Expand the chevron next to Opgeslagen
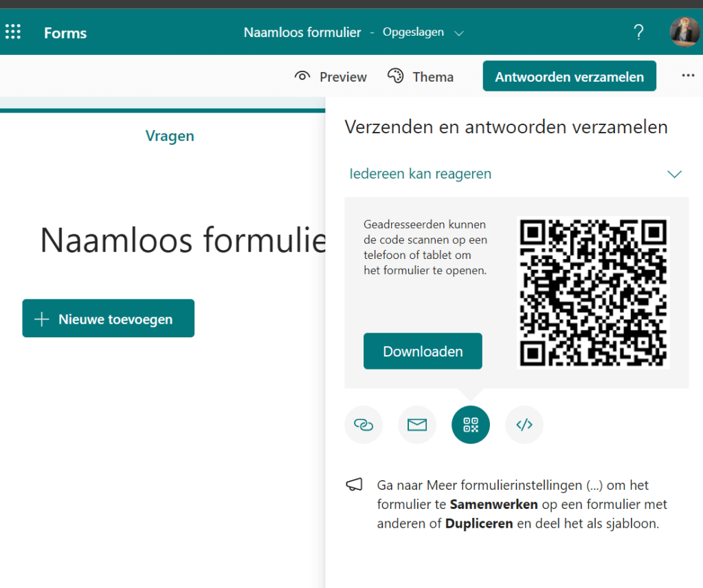 460,33
